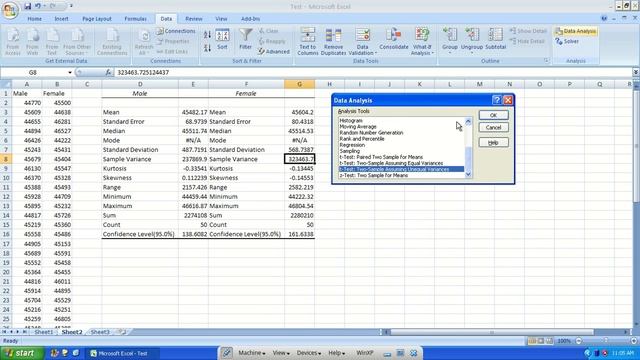
Task: Undo the last action
Action: 38,6
